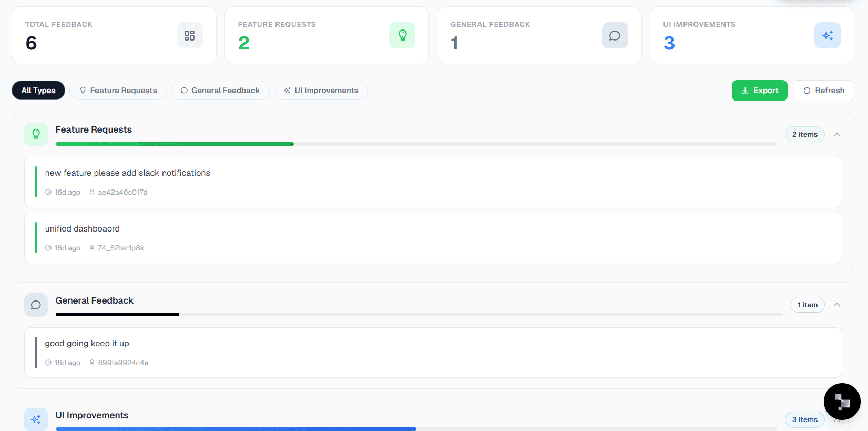Click the 3 items badge
The height and width of the screenshot is (431, 868).
(x=805, y=419)
